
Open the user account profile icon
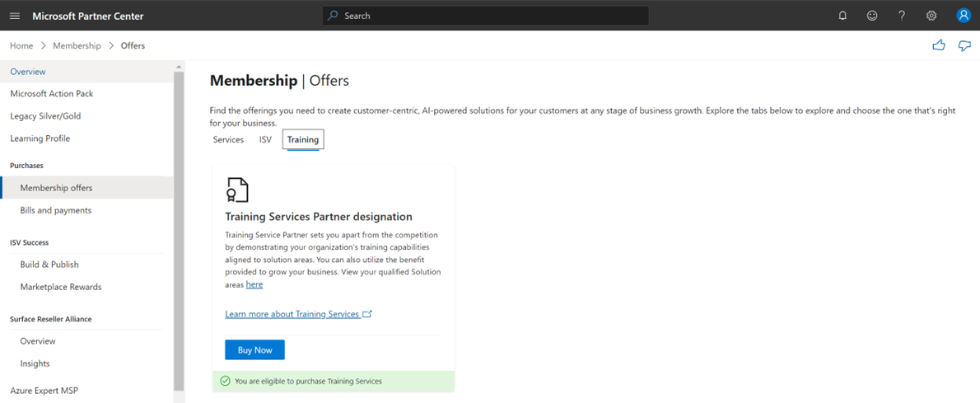point(964,16)
